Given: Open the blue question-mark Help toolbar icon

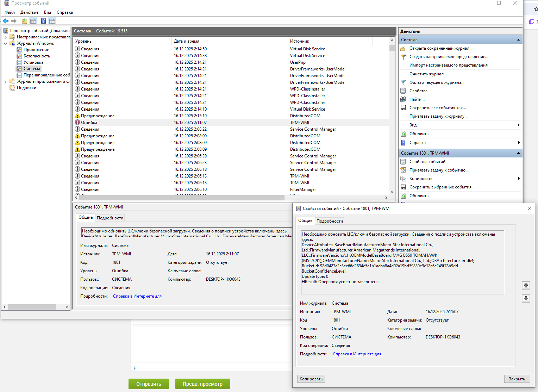Looking at the screenshot, I should pyautogui.click(x=44, y=21).
